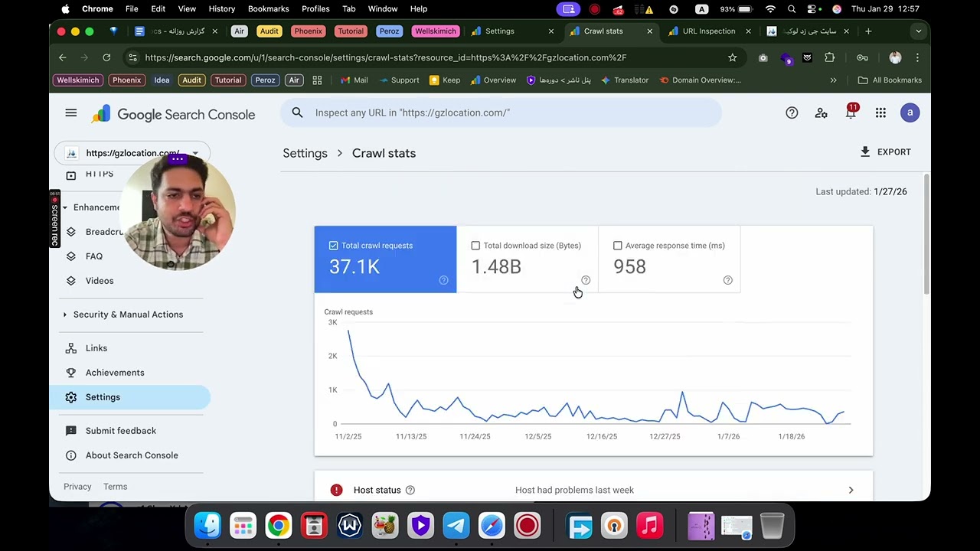Open the Privacy link
The height and width of the screenshot is (551, 980).
pyautogui.click(x=77, y=487)
